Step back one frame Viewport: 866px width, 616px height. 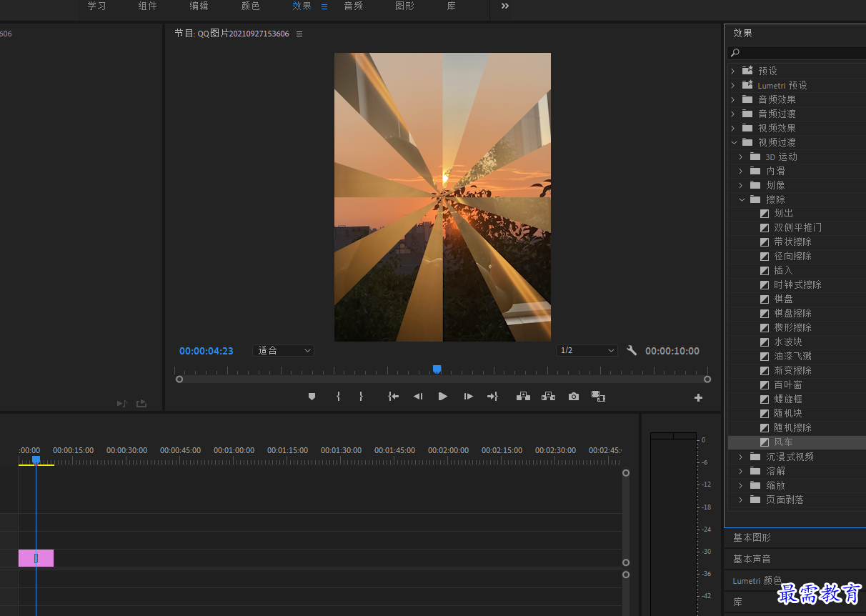[418, 397]
